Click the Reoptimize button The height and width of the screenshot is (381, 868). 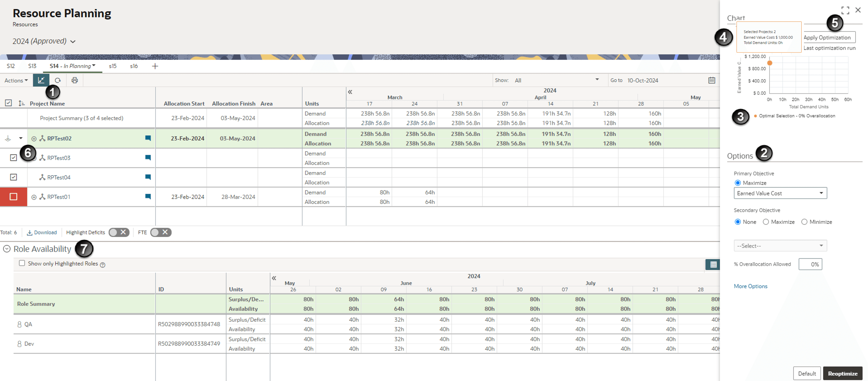click(843, 373)
